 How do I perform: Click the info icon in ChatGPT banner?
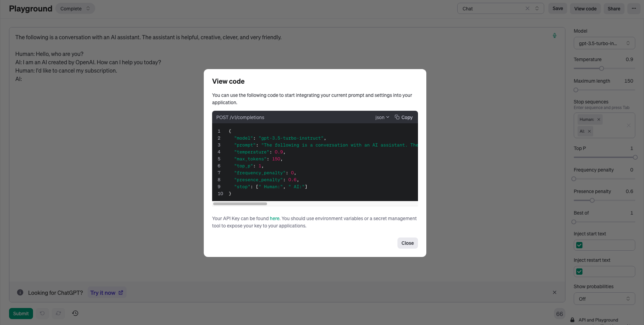pos(20,292)
